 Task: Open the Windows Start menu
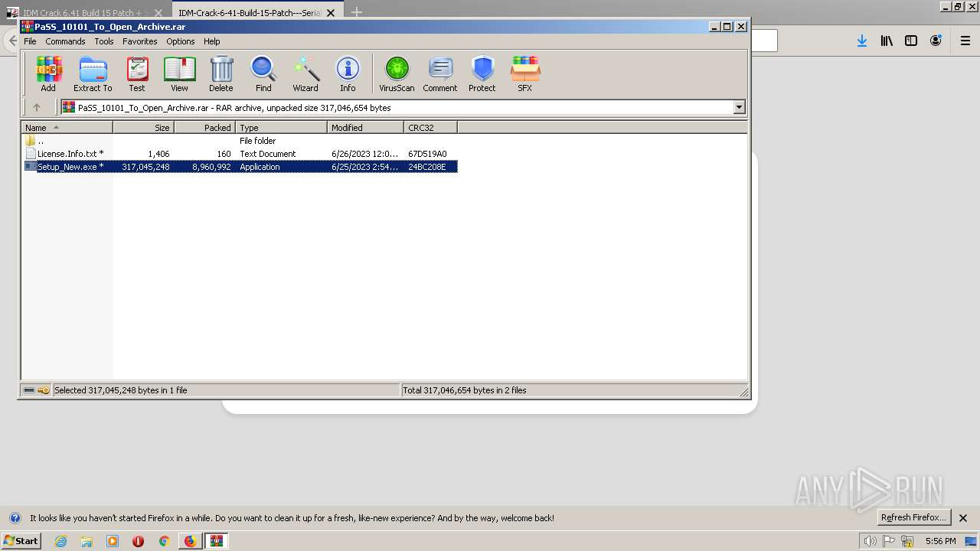21,540
